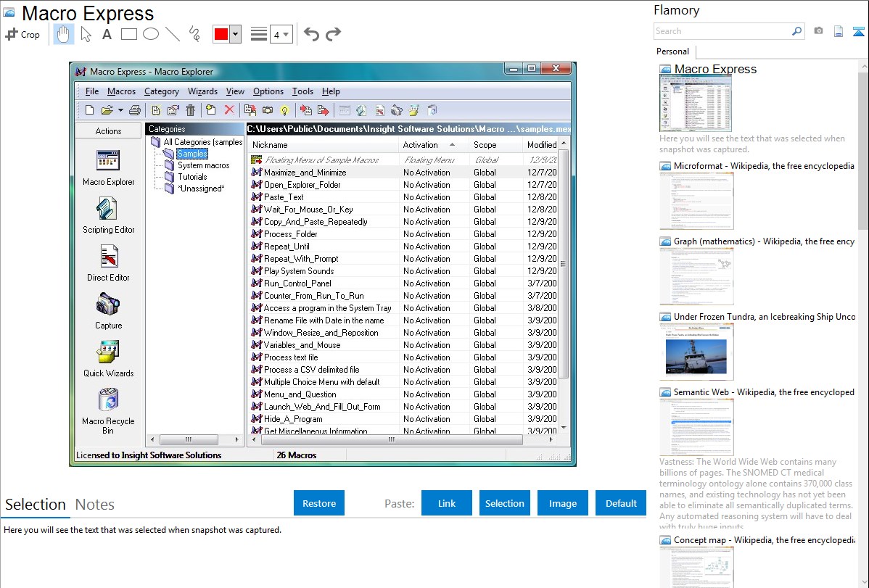Open the color dropdown arrow
The height and width of the screenshot is (588, 869).
tap(236, 34)
